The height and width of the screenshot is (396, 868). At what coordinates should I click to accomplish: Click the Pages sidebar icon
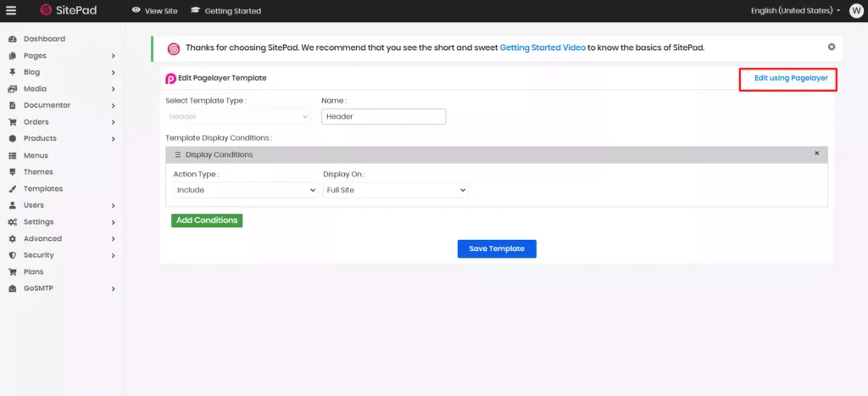click(12, 56)
